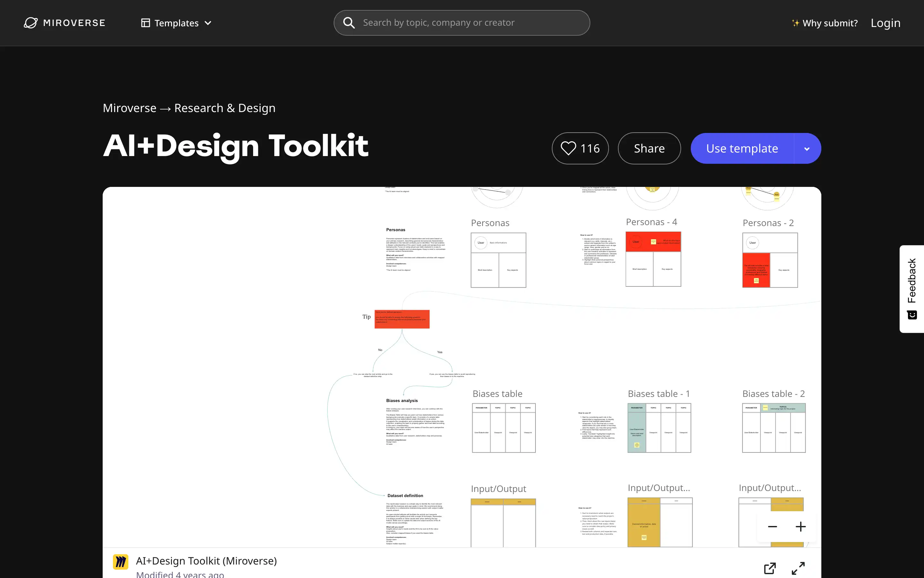Expand the board to fullscreen
This screenshot has height=578, width=924.
point(798,568)
